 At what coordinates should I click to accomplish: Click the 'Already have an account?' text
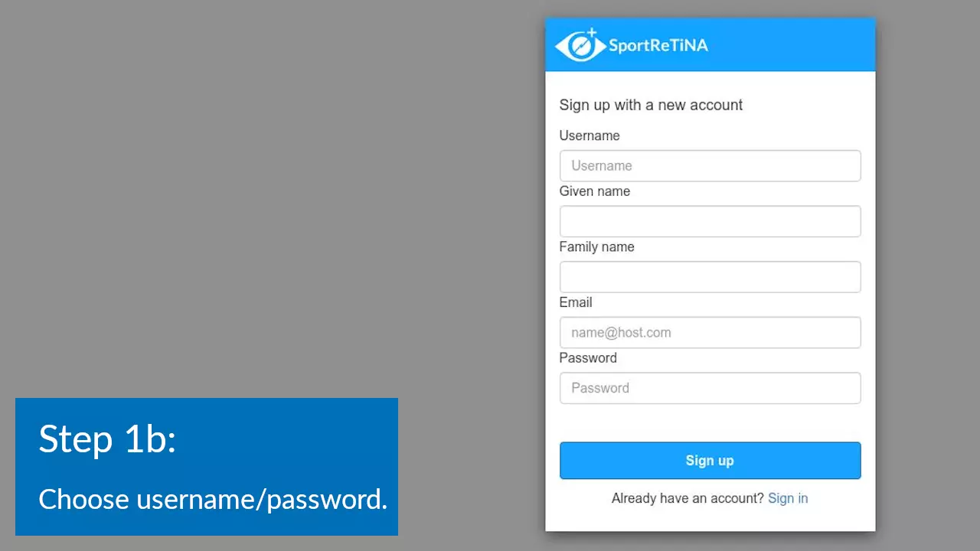point(688,498)
